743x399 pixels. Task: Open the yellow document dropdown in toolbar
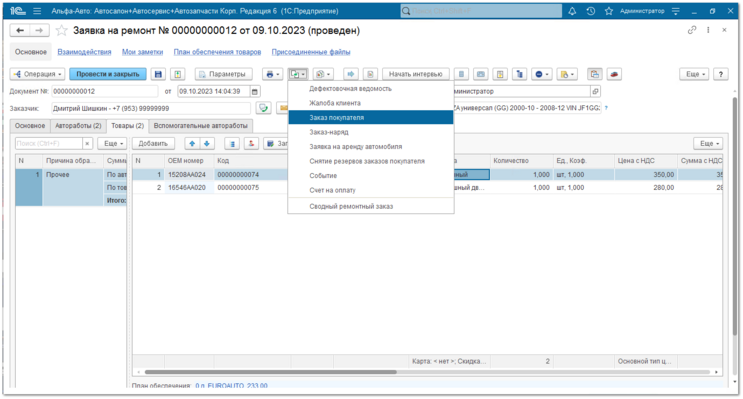point(567,74)
